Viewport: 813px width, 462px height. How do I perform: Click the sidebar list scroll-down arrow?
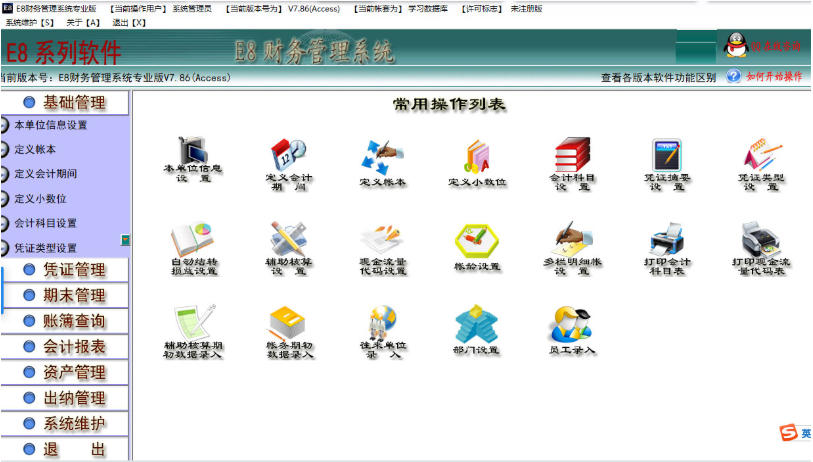tap(125, 240)
